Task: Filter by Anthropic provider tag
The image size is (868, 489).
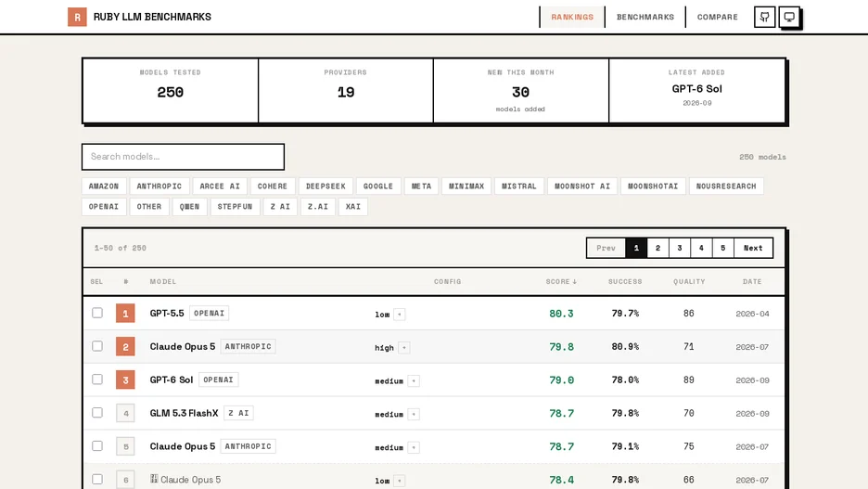Action: [159, 187]
